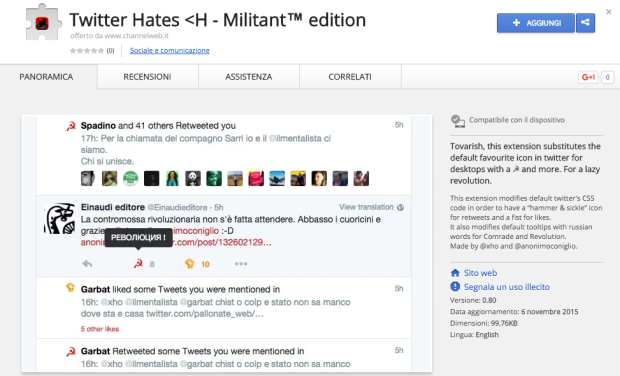The image size is (620, 376).
Task: Click the Twitter Hates <H extension title
Action: tap(217, 20)
